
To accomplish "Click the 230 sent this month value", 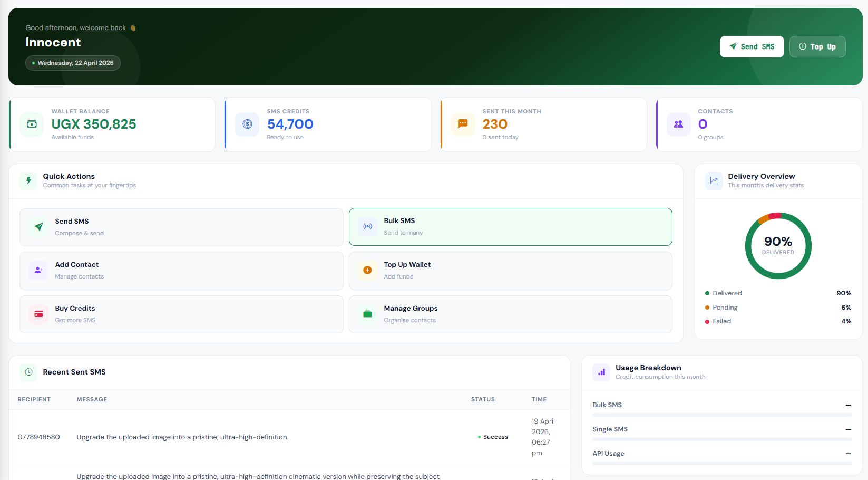I will 495,124.
